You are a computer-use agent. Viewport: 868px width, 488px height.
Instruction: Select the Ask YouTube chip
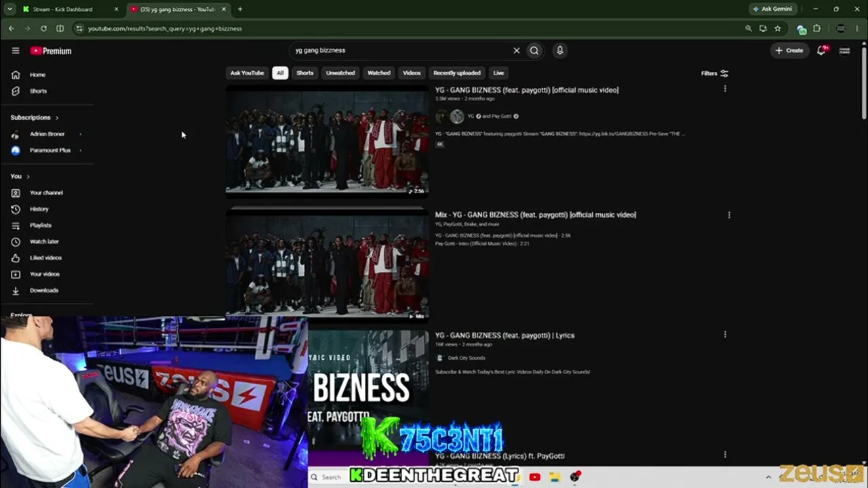coord(247,73)
